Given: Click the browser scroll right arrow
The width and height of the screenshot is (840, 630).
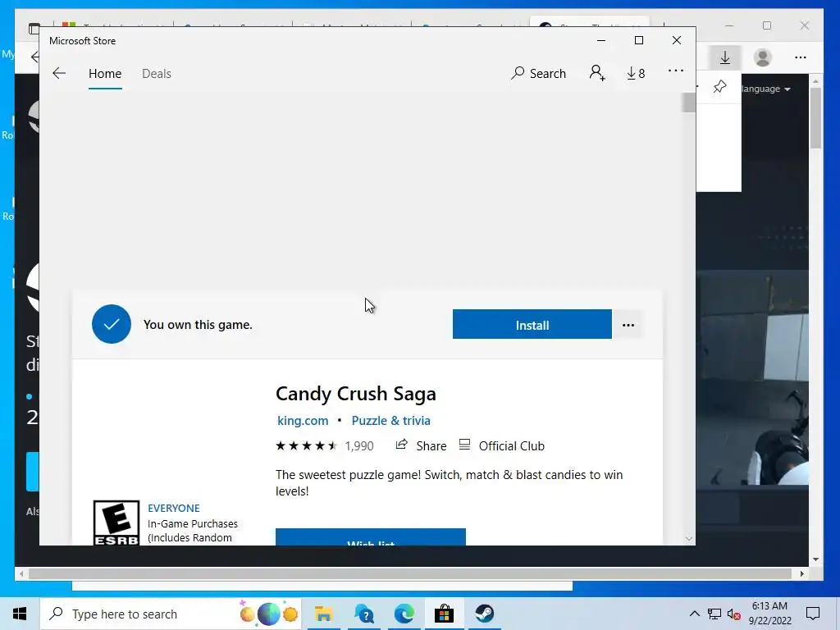Looking at the screenshot, I should (802, 573).
